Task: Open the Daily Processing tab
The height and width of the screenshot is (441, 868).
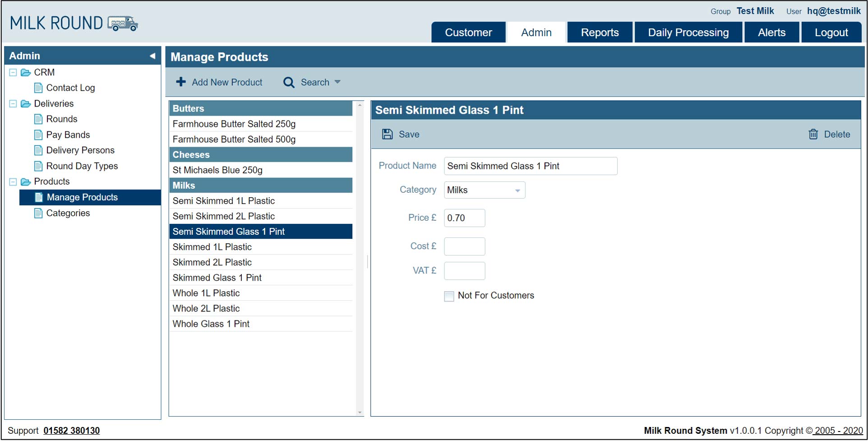Action: 688,32
